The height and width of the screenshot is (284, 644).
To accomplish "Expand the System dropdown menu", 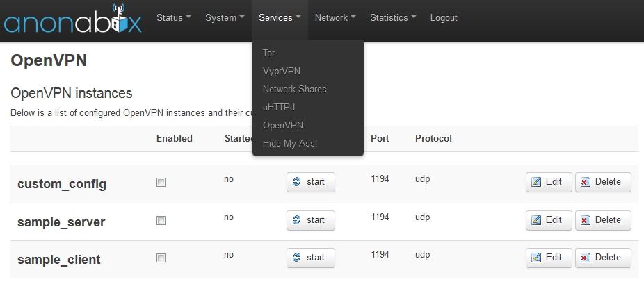I will point(224,18).
